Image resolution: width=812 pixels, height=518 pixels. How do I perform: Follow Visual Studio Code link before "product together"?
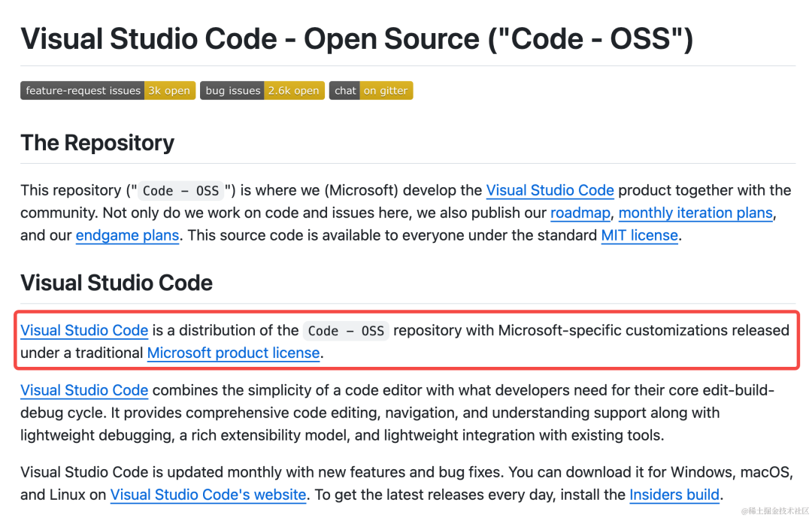550,190
